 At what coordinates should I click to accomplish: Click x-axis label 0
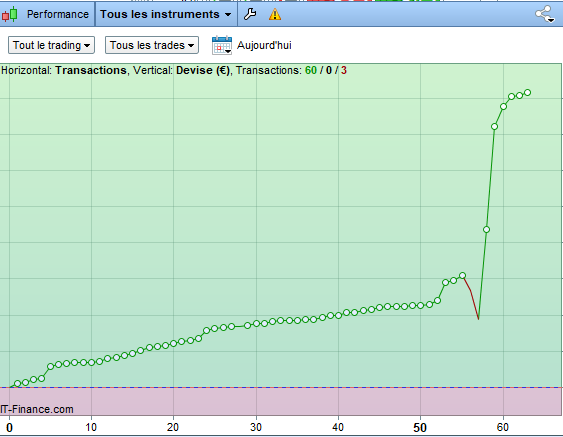[9, 428]
